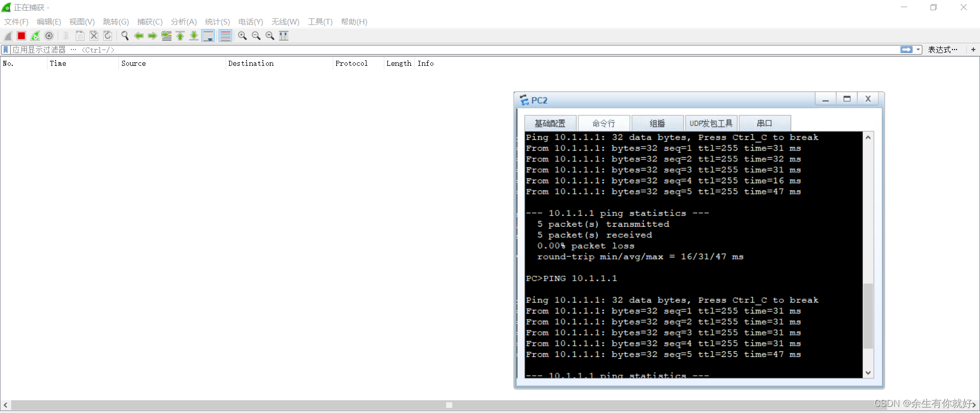Image resolution: width=980 pixels, height=413 pixels.
Task: Click PC2 terminal scrollbar down arrow
Action: click(868, 373)
